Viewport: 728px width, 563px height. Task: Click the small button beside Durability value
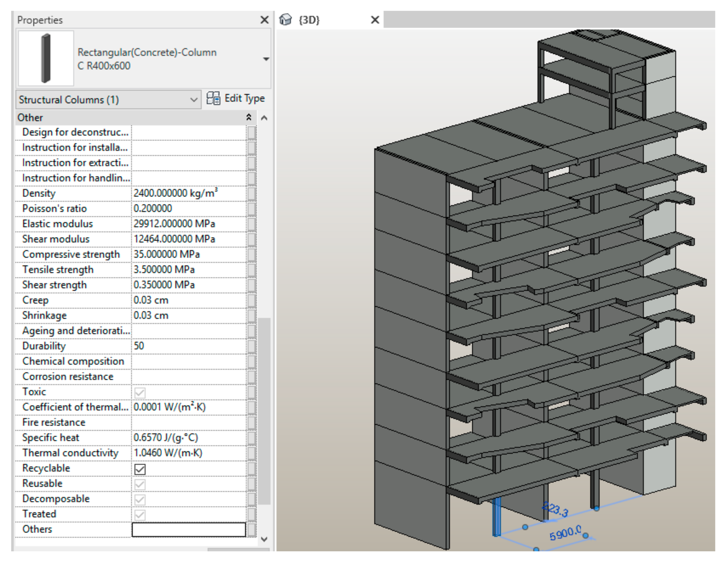252,346
